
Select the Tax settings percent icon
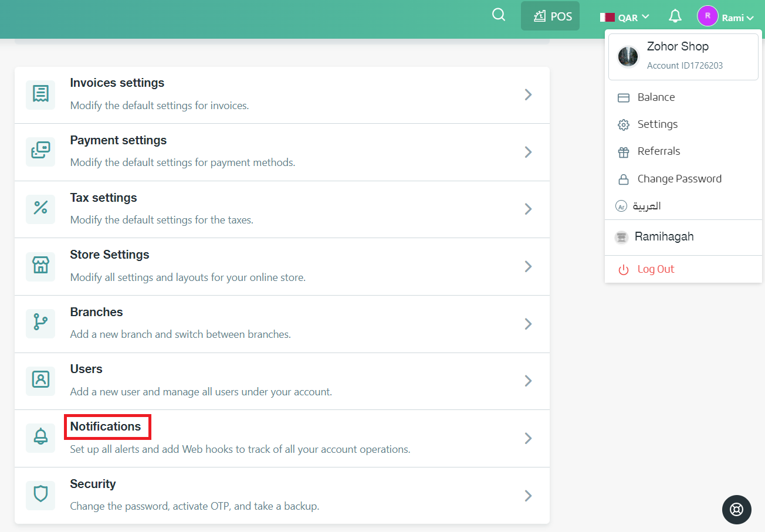point(40,209)
